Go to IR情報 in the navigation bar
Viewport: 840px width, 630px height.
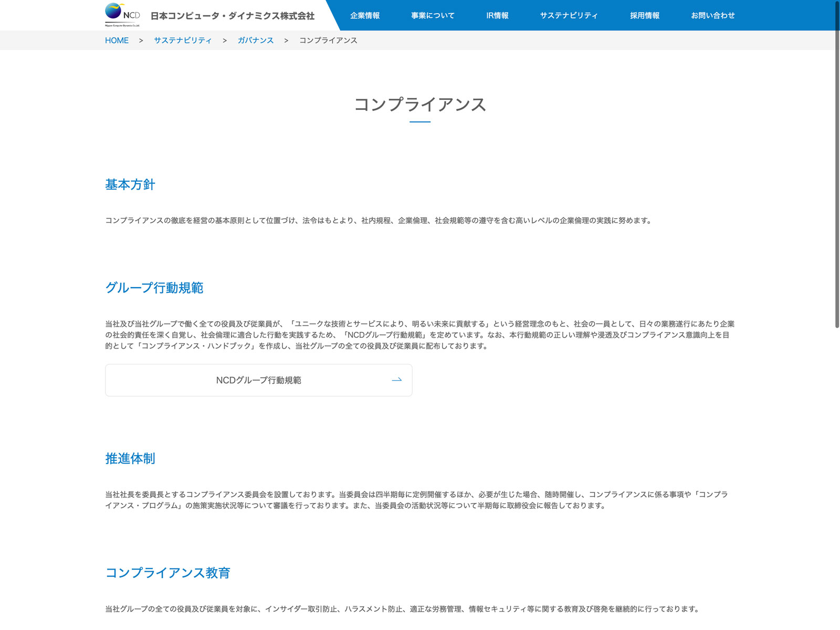[497, 16]
